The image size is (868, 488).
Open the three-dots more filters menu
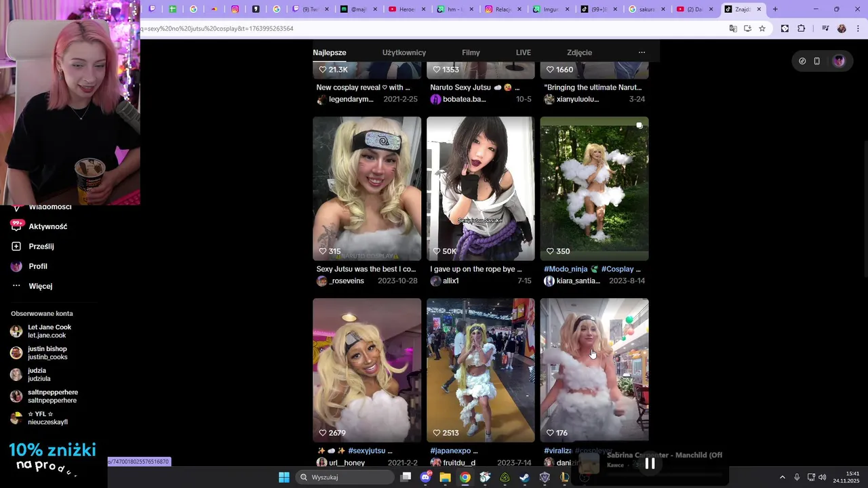642,52
